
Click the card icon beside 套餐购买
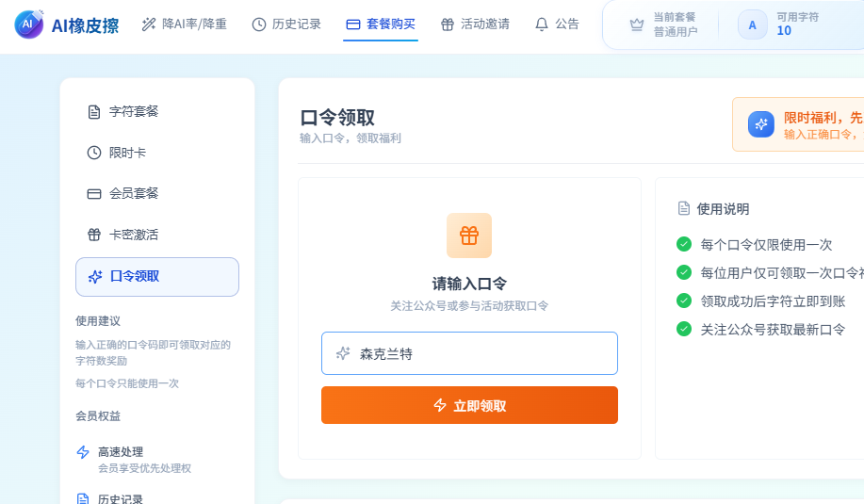click(353, 24)
